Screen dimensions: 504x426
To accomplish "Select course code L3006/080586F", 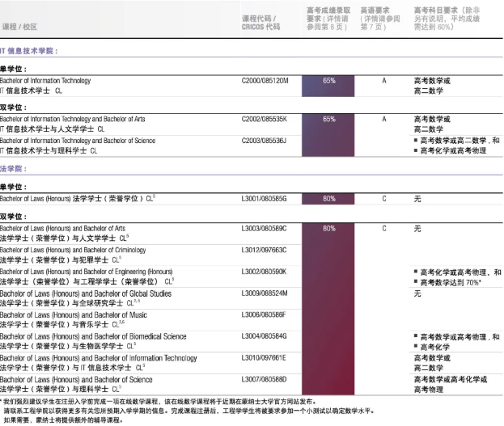I will tap(264, 314).
